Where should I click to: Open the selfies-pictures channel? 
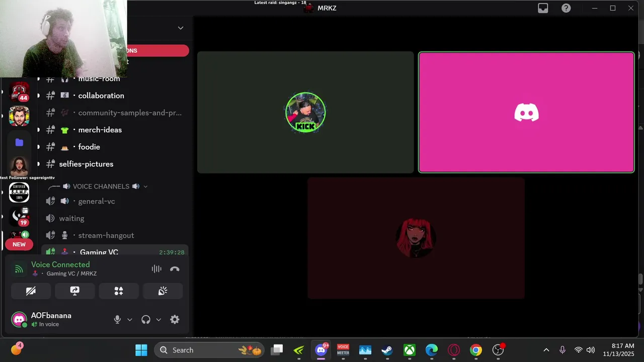click(x=86, y=164)
